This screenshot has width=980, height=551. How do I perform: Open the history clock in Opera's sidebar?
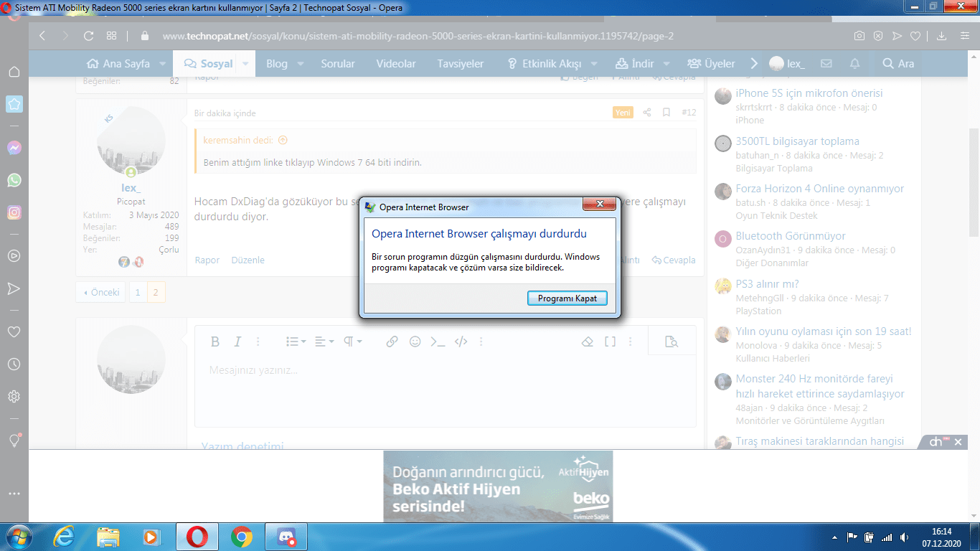click(x=14, y=364)
